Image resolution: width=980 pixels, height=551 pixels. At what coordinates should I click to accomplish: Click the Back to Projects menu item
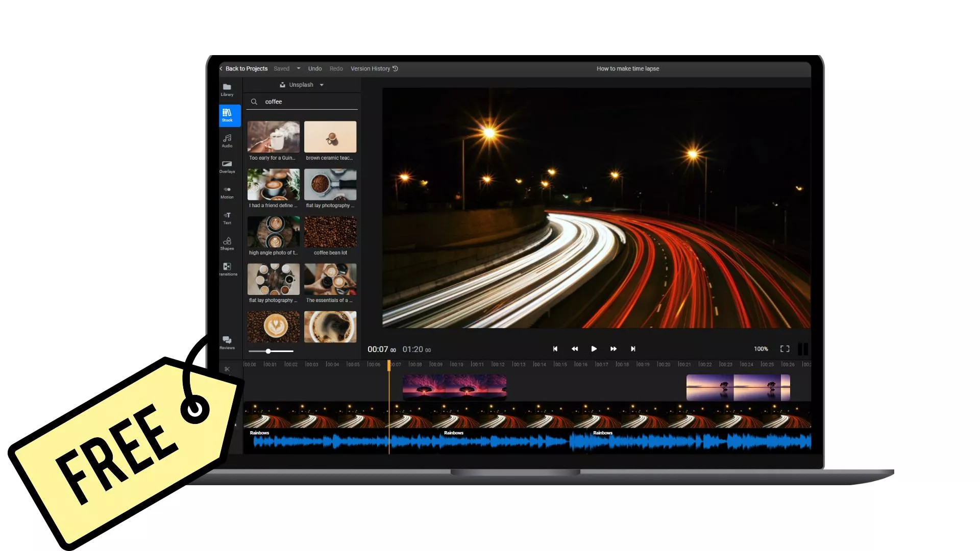244,68
